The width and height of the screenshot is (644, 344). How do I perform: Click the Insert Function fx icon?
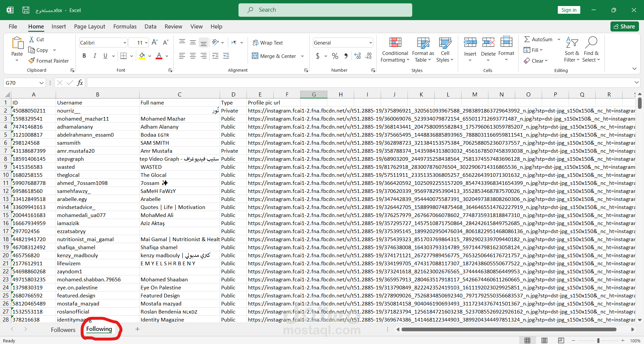80,83
